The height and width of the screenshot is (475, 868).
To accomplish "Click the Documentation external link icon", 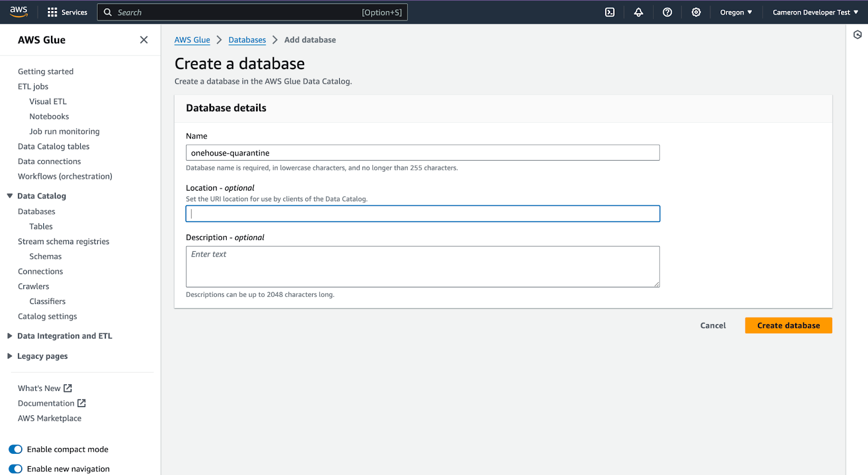I will coord(81,403).
